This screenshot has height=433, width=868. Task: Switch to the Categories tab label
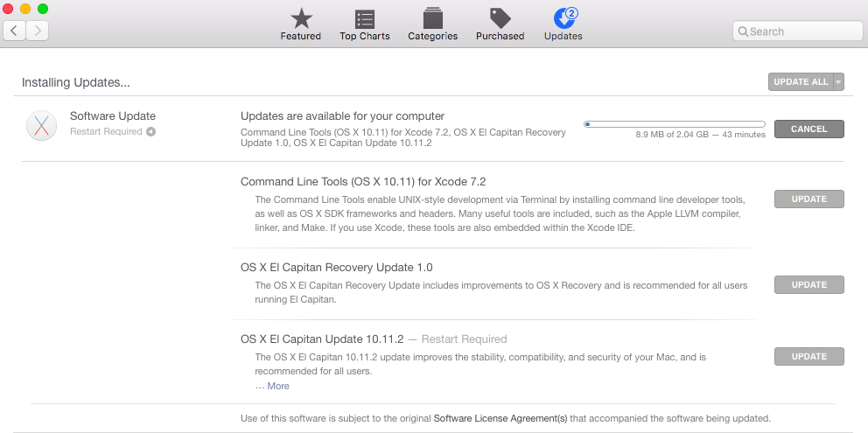(433, 36)
